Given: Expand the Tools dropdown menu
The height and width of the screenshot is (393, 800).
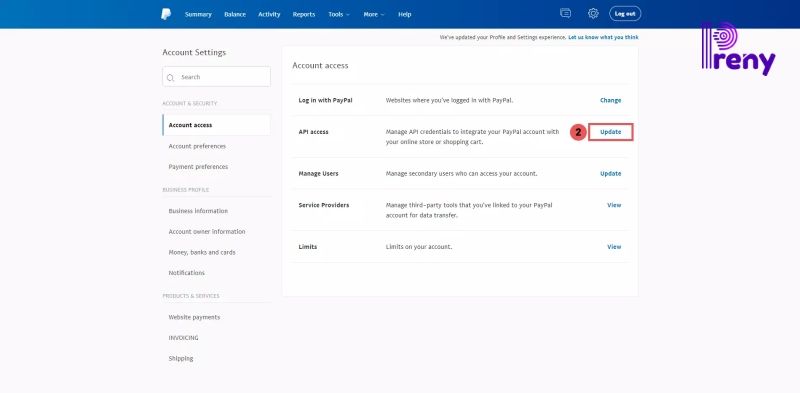Looking at the screenshot, I should point(339,14).
